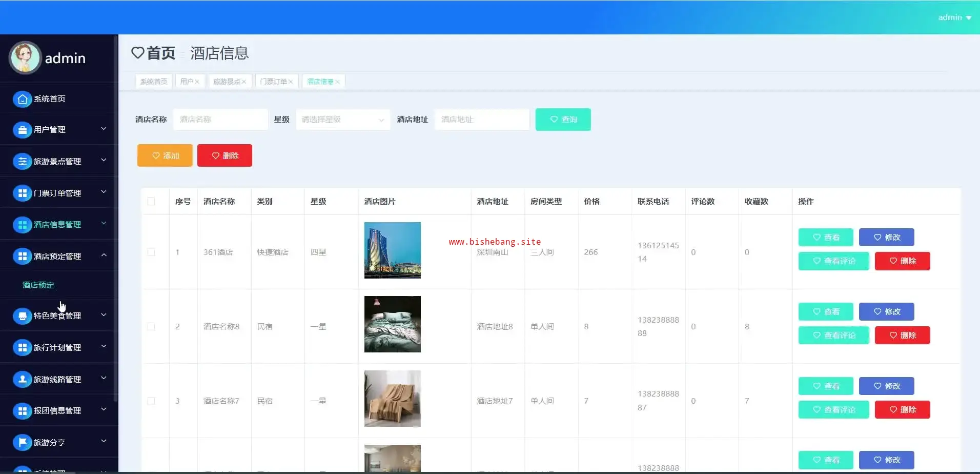This screenshot has height=474, width=980.
Task: Click the orange 添加 button
Action: (x=165, y=155)
